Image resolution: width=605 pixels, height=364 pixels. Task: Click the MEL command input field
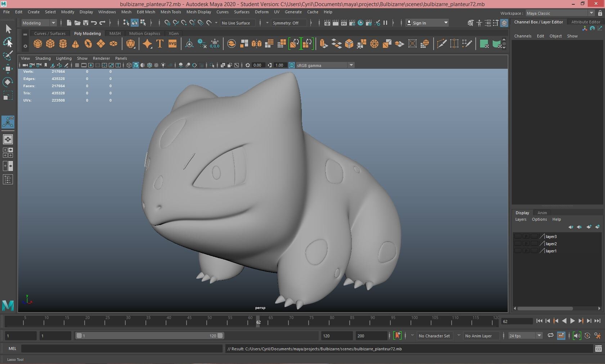click(x=122, y=349)
